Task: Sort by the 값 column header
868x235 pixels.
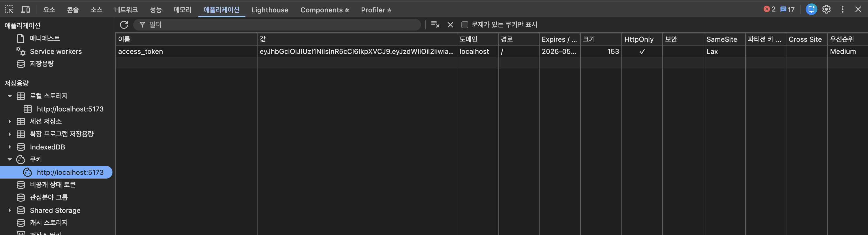Action: point(357,39)
